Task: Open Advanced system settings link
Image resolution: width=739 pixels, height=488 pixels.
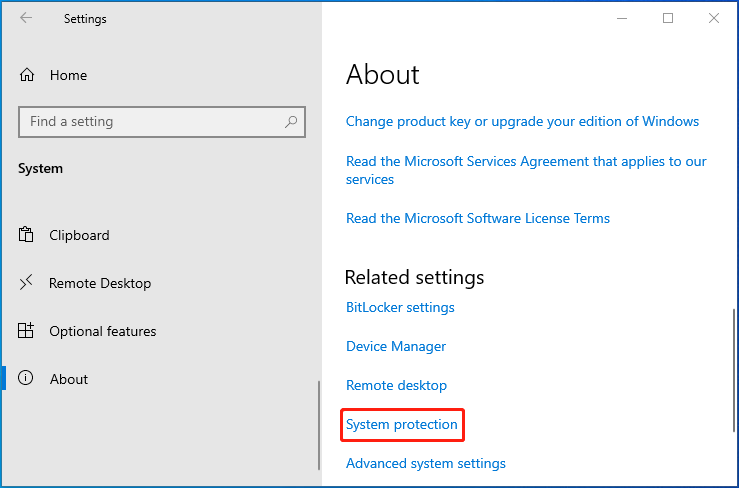Action: click(x=426, y=463)
